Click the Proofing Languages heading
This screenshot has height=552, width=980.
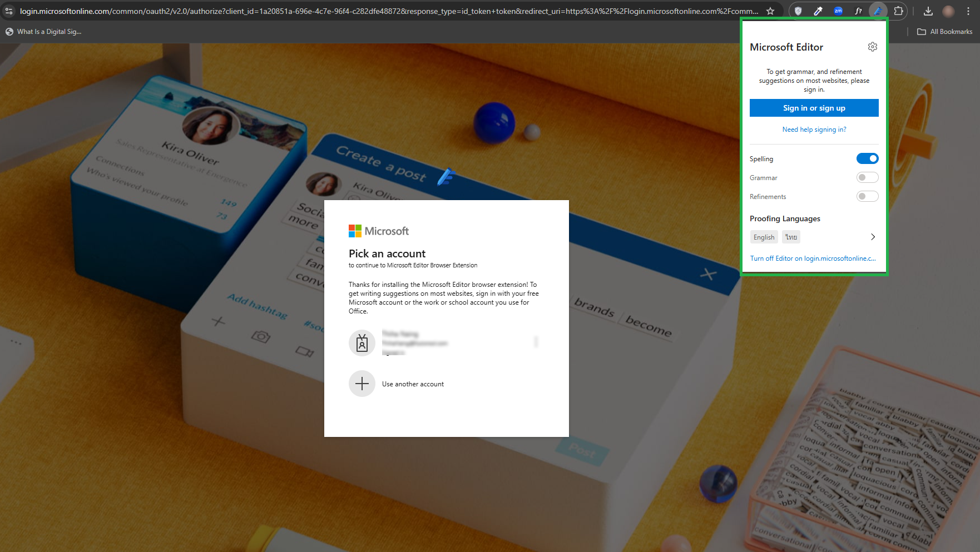click(x=785, y=218)
